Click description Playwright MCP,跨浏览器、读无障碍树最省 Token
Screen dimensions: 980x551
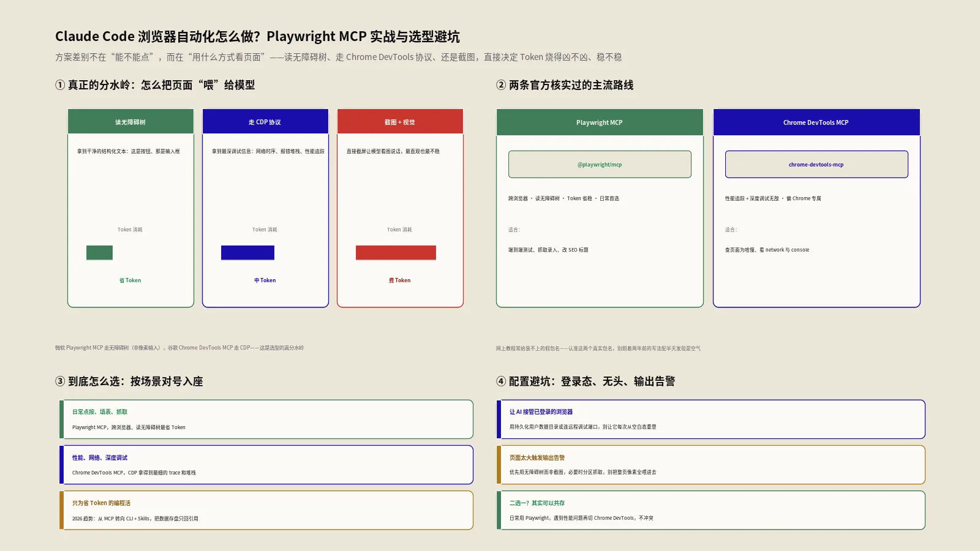pyautogui.click(x=129, y=427)
